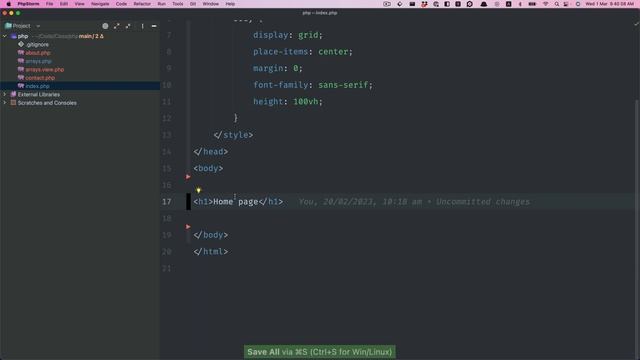Hide the Project panel with the minus icon
The image size is (640, 360).
pos(154,26)
